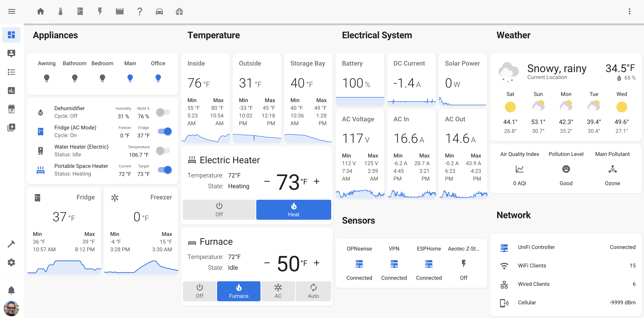Switch to the thermometer dashboard tab
The image size is (644, 318).
point(60,11)
